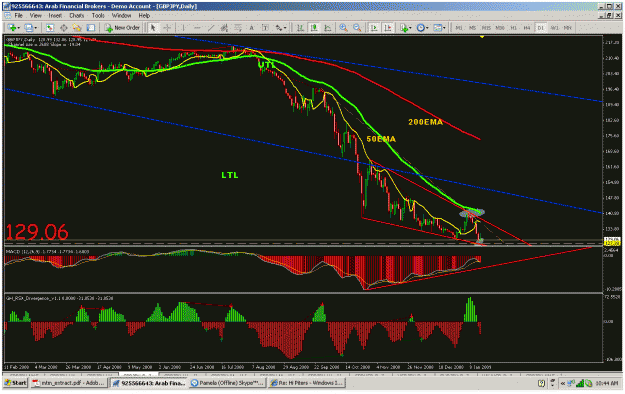
Task: Expand the Templates dropdown arrow
Action: pos(444,28)
